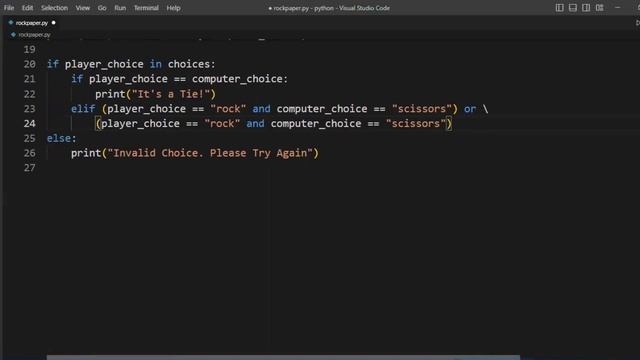Click the Python file icon in the breadcrumb
640x360 pixels.
pyautogui.click(x=13, y=35)
